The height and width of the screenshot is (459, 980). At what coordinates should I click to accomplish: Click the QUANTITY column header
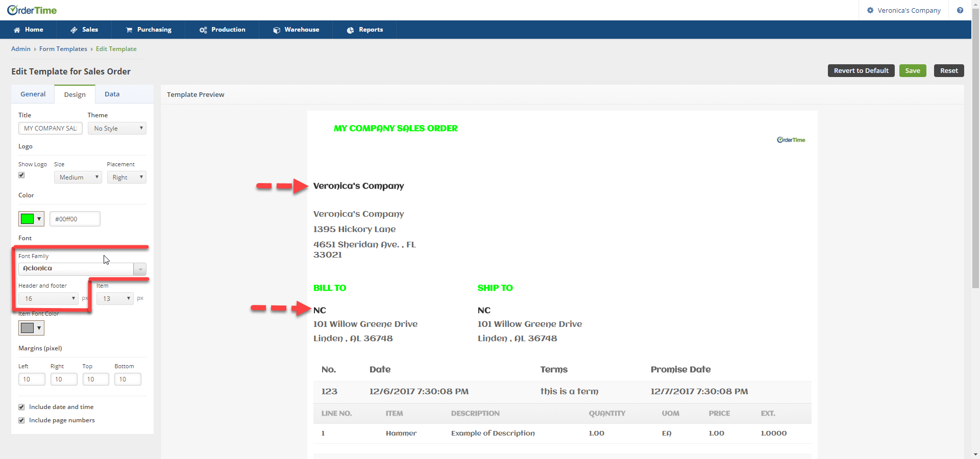(x=607, y=414)
